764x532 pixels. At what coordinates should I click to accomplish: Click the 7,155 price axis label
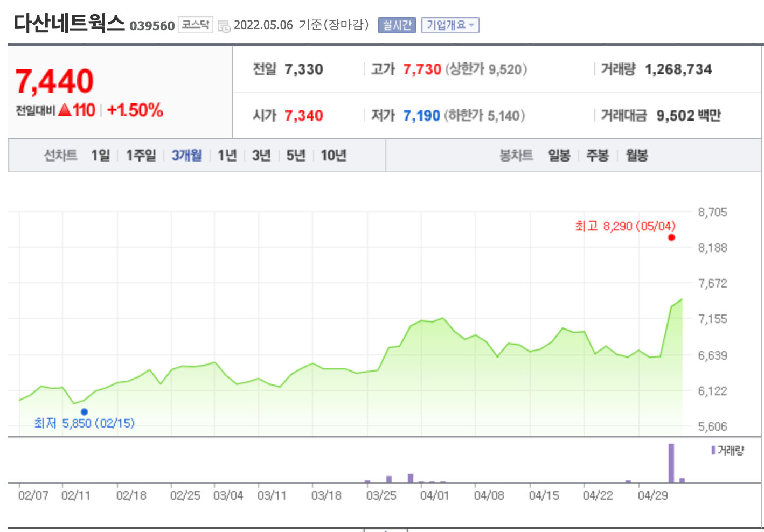point(713,319)
